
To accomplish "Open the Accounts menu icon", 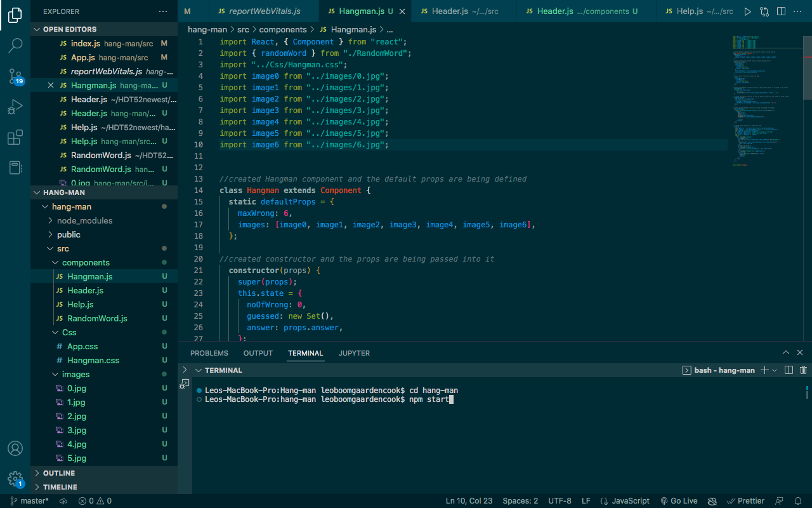I will coord(15,448).
